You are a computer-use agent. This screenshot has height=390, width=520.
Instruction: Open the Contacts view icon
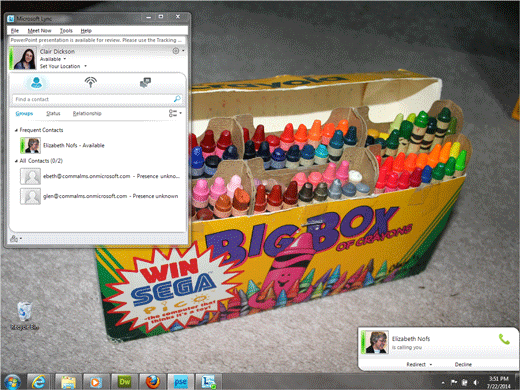[36, 82]
